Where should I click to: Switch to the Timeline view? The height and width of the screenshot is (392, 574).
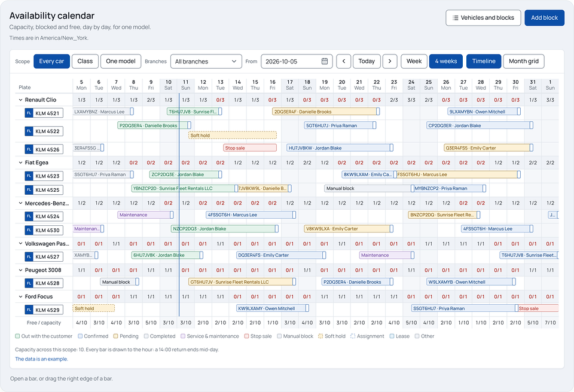click(x=484, y=61)
